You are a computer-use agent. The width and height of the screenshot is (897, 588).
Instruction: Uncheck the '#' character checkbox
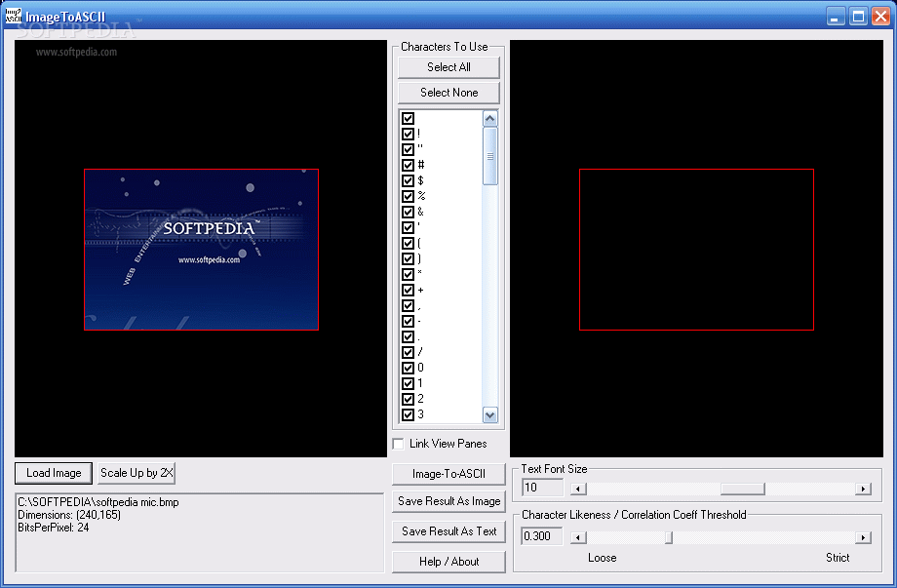point(408,166)
